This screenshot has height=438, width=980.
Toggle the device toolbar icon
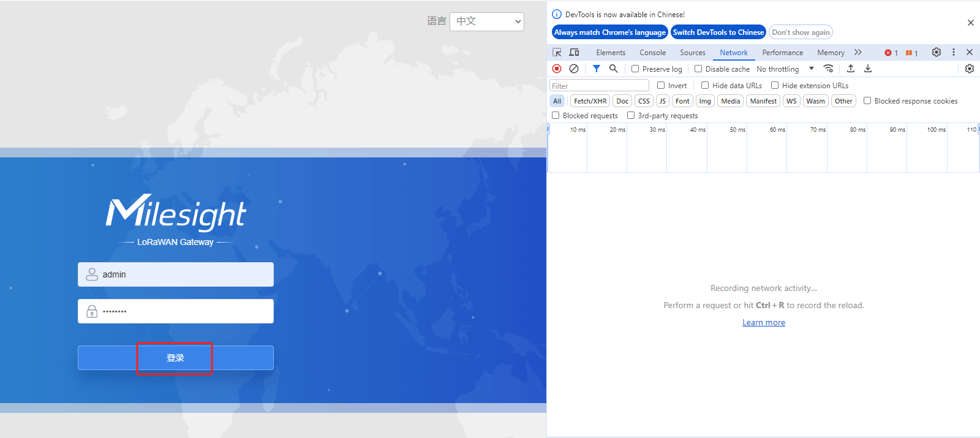[574, 53]
